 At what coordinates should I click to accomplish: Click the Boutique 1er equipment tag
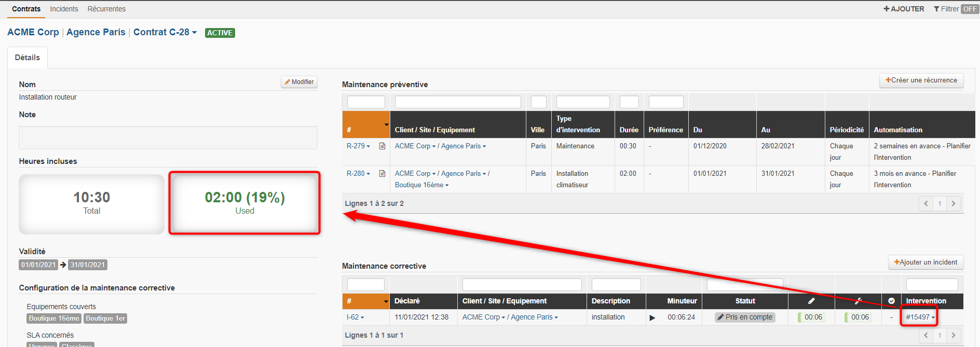105,318
